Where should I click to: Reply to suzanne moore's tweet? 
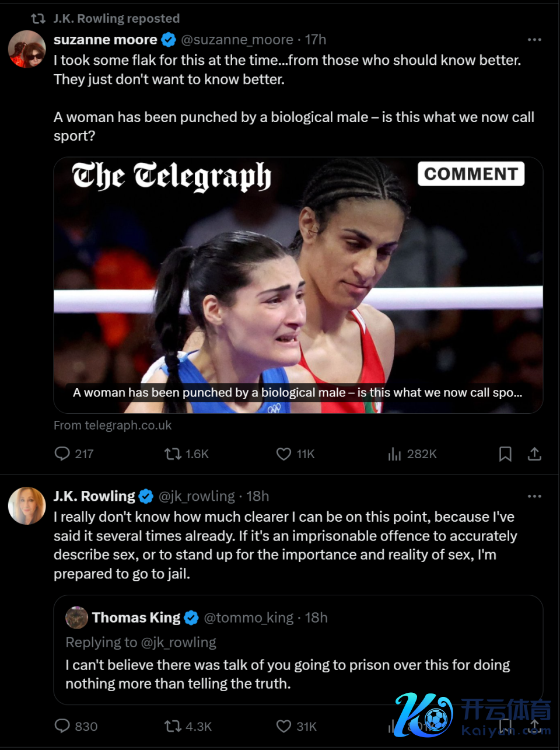click(62, 454)
